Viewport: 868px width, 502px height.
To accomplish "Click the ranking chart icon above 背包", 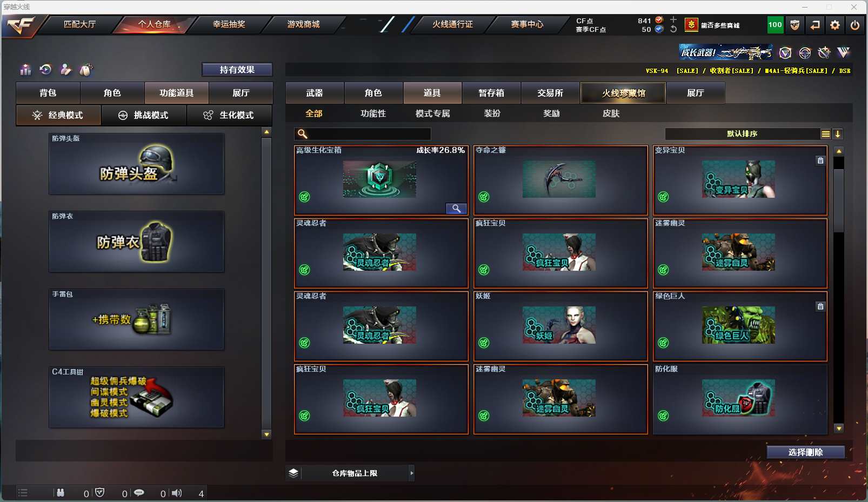I will point(26,70).
